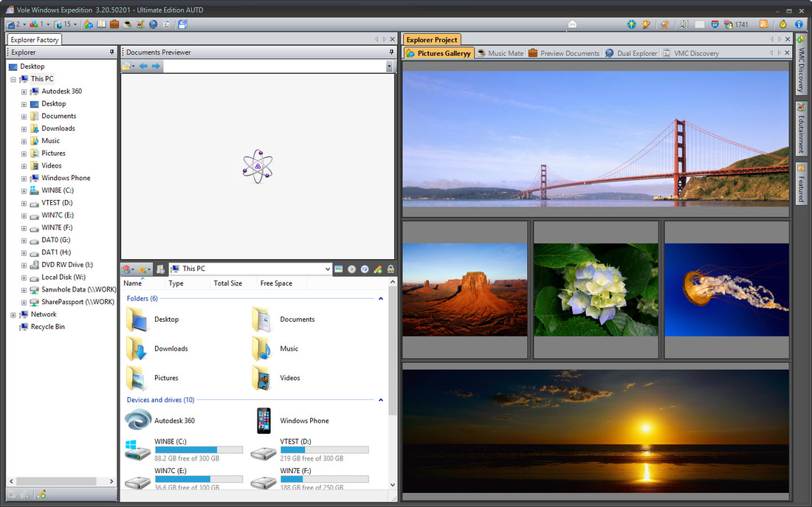
Task: Switch to the Dual Explorer tab
Action: 631,53
